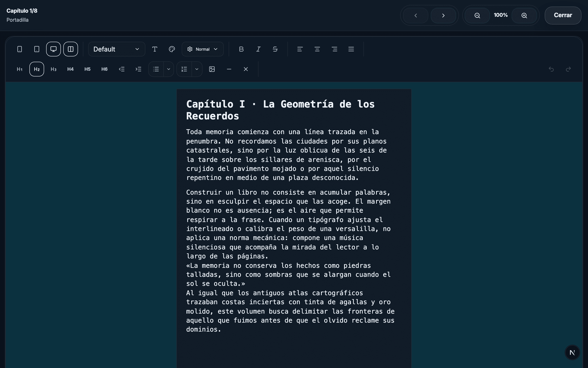The width and height of the screenshot is (588, 368).
Task: Apply H4 heading style
Action: (70, 69)
